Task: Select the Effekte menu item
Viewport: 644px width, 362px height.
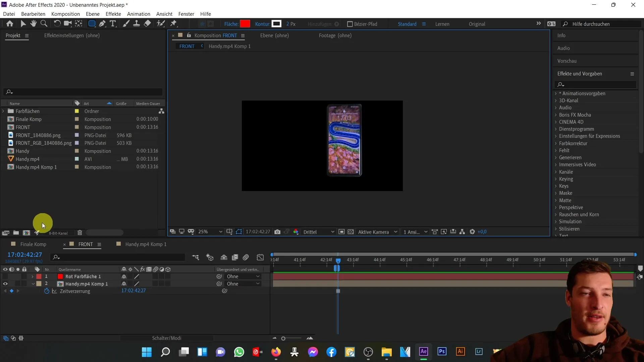Action: tap(113, 14)
